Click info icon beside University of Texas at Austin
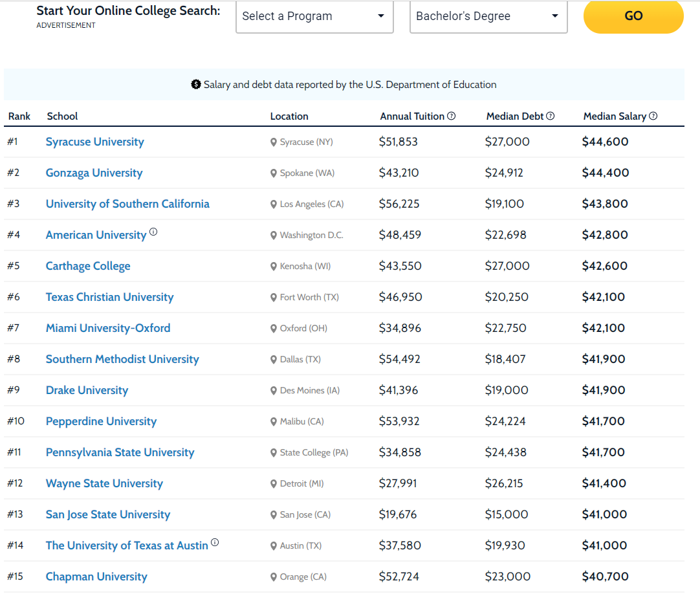 (215, 542)
